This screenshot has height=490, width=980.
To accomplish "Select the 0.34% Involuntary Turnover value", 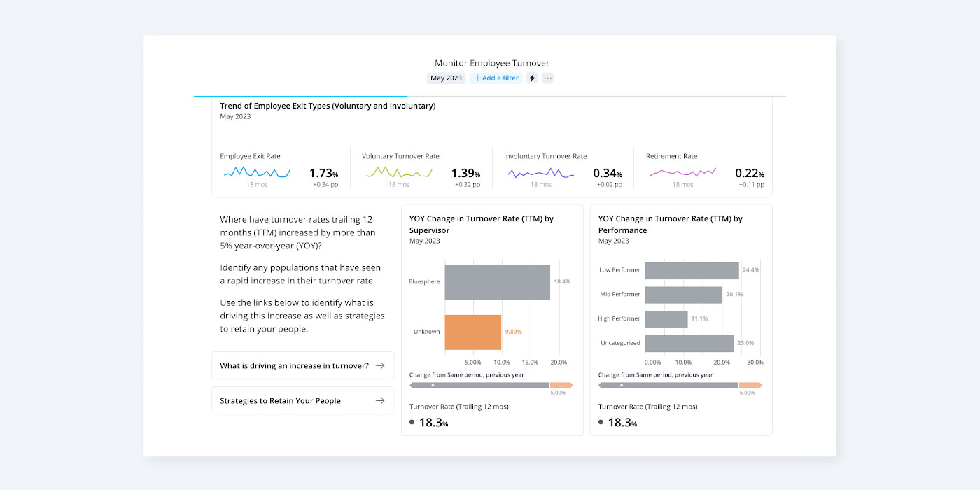I will [x=608, y=173].
